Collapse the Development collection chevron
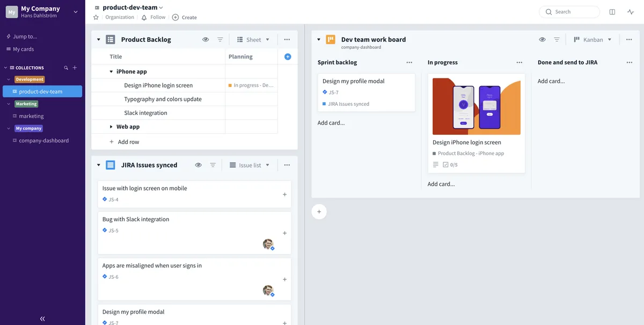 pyautogui.click(x=9, y=80)
